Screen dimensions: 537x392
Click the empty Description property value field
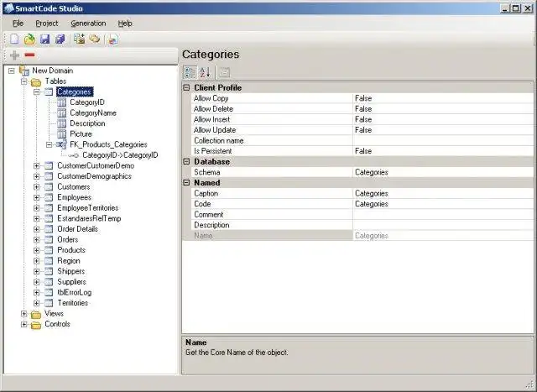(443, 225)
